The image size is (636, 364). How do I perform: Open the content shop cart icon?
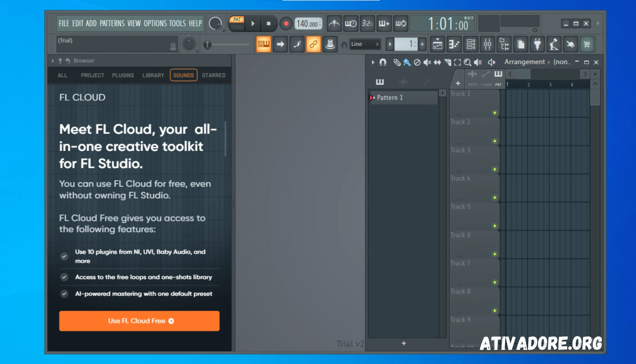pyautogui.click(x=587, y=44)
